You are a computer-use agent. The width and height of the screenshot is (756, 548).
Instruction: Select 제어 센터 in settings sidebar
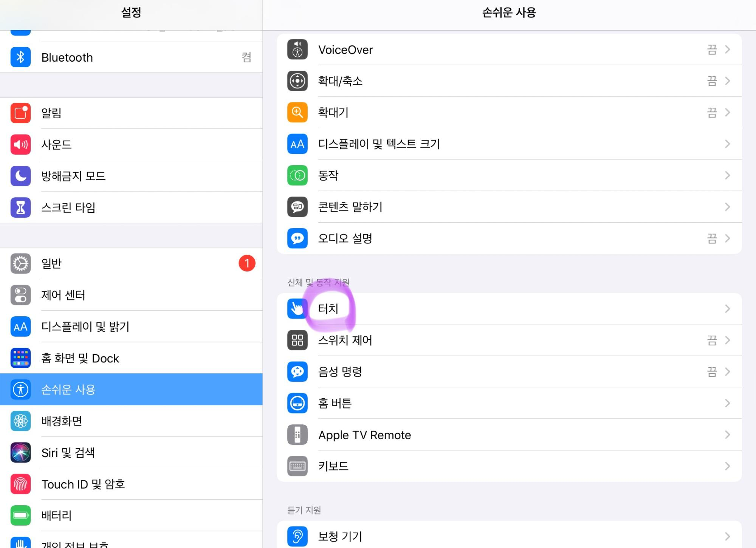[x=63, y=295]
